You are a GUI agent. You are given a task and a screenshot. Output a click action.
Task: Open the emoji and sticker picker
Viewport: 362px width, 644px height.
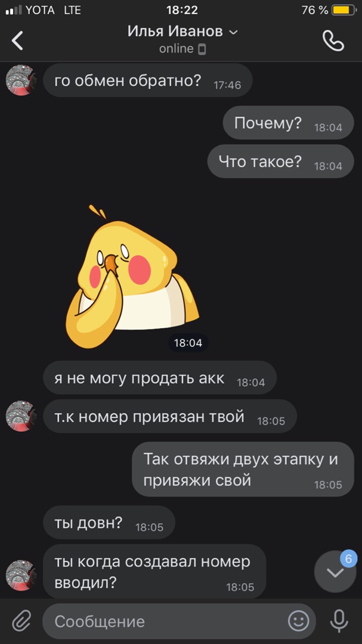pyautogui.click(x=298, y=621)
